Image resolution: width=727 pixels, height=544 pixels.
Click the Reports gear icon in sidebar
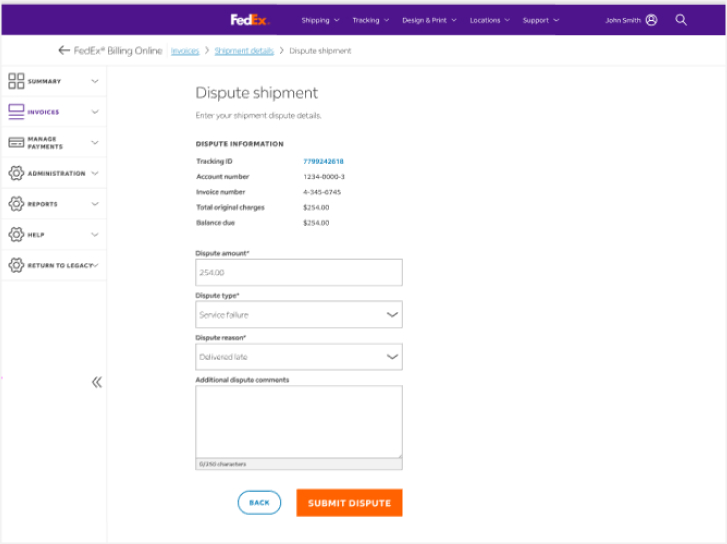(x=16, y=204)
